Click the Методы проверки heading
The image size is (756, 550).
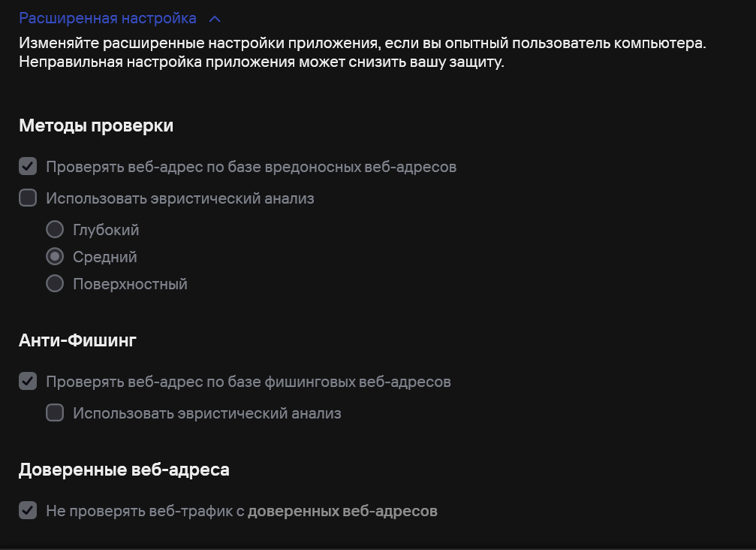click(x=96, y=125)
